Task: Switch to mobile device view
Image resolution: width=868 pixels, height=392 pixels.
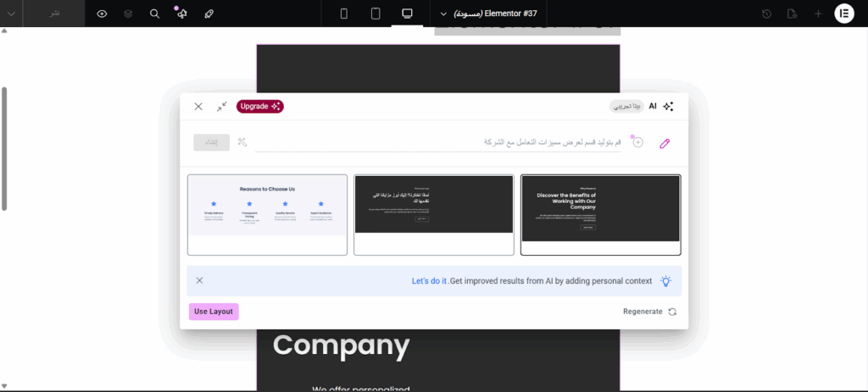Action: tap(344, 14)
